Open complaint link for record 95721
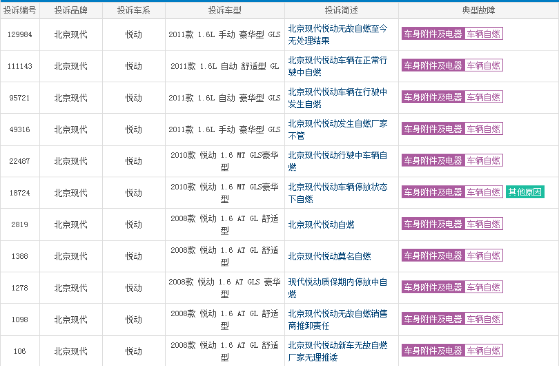Image resolution: width=560 pixels, height=367 pixels. pos(338,98)
